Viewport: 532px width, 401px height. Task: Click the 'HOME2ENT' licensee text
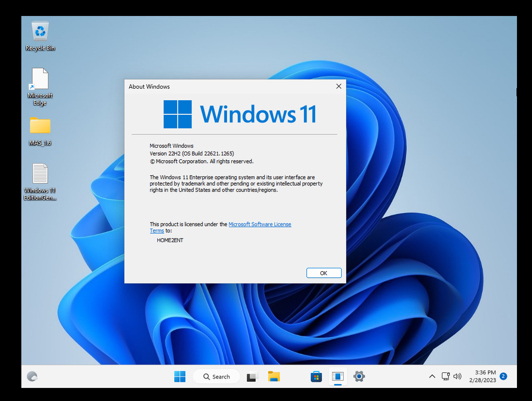click(x=170, y=240)
